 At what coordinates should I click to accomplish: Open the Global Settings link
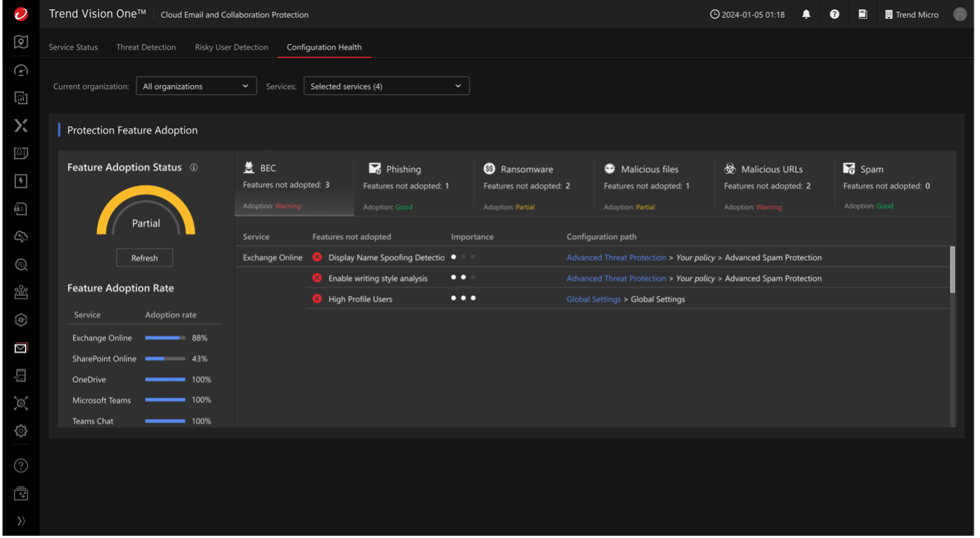pyautogui.click(x=593, y=299)
